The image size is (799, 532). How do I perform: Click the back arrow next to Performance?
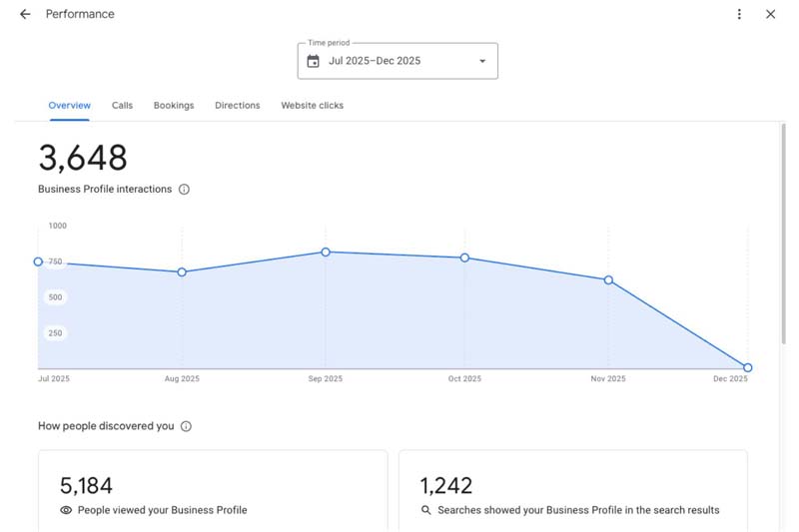25,14
